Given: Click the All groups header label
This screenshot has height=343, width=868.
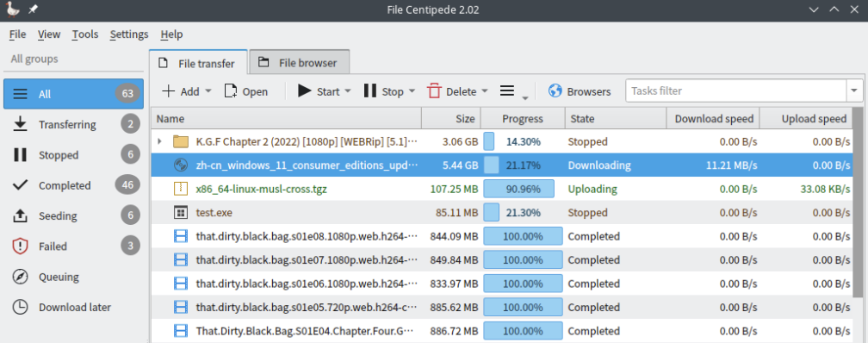Looking at the screenshot, I should 34,59.
